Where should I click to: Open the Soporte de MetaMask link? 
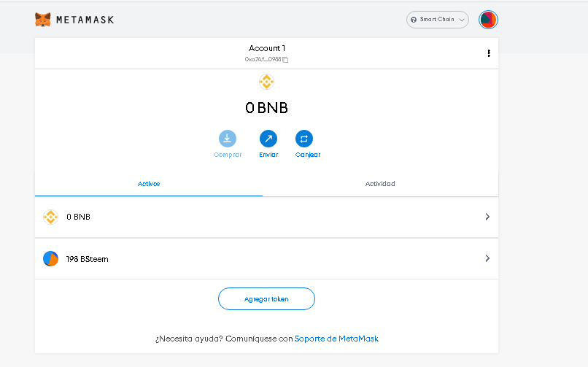pyautogui.click(x=336, y=339)
